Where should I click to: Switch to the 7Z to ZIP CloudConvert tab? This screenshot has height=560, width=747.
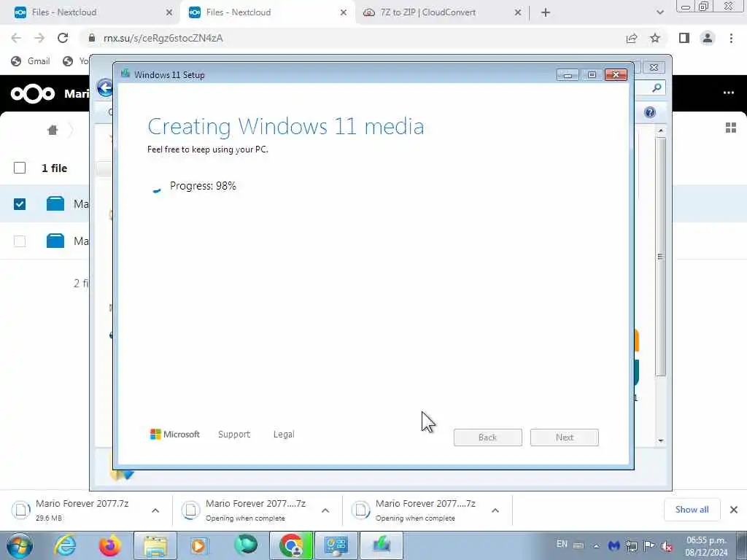(x=441, y=12)
